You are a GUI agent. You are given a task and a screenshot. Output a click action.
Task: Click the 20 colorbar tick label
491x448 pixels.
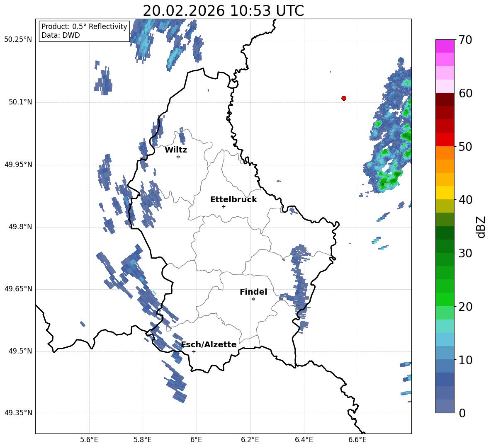(465, 307)
